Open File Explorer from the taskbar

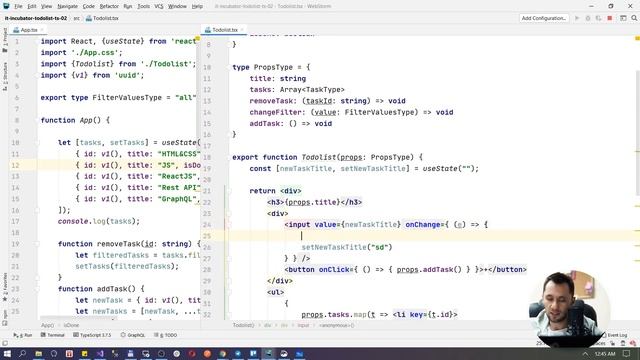pos(38,353)
